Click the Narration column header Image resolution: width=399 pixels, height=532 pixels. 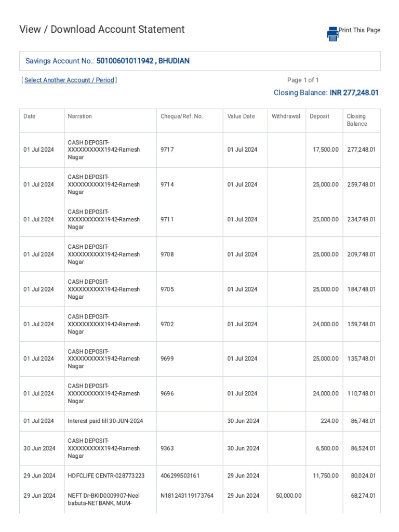coord(79,116)
